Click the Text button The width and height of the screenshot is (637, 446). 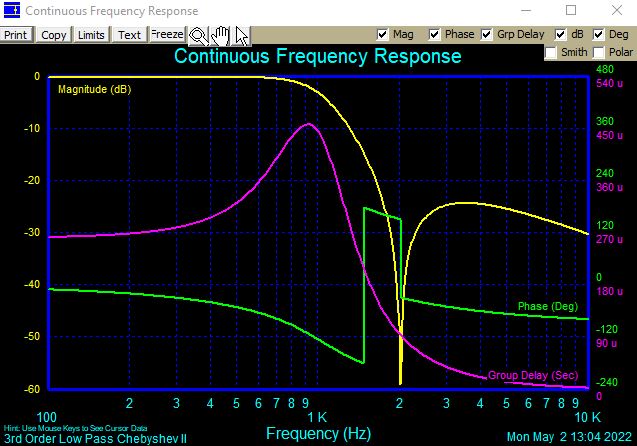130,35
